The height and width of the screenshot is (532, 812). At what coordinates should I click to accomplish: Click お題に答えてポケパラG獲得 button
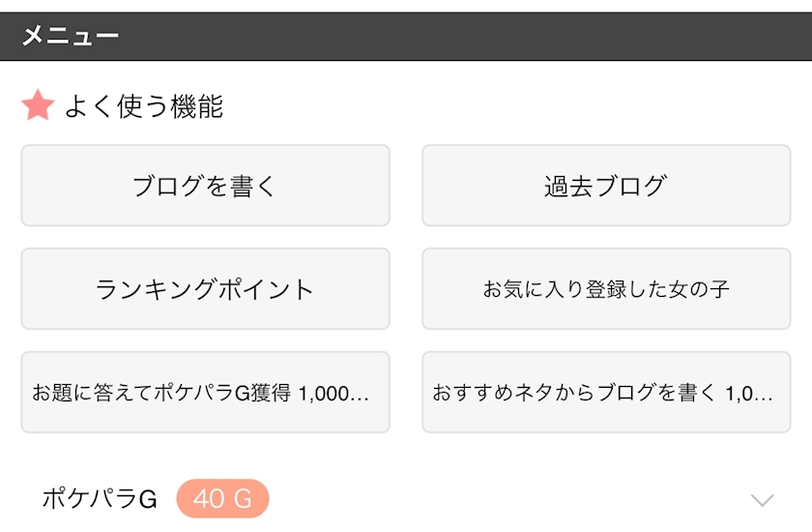point(205,393)
